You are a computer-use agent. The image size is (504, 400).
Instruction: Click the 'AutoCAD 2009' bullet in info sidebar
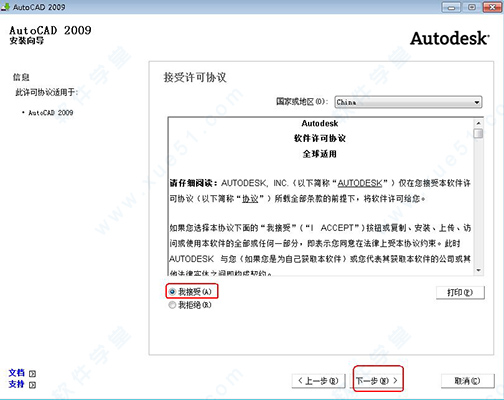click(51, 113)
